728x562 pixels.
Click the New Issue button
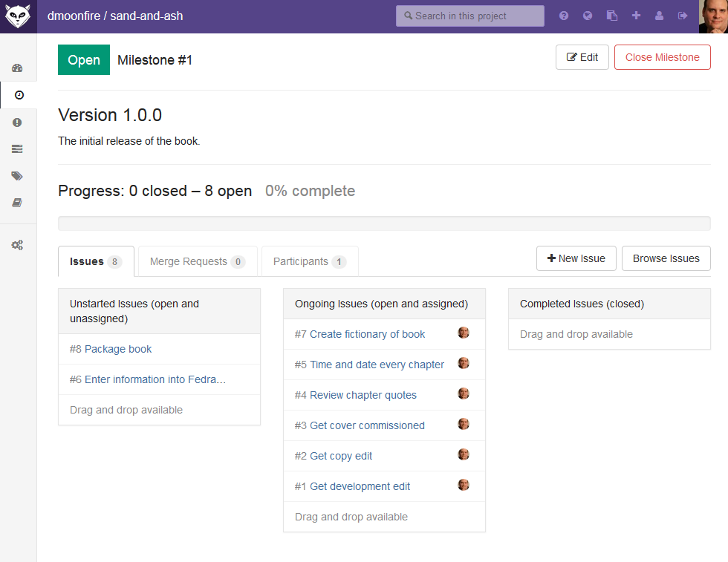tap(576, 258)
